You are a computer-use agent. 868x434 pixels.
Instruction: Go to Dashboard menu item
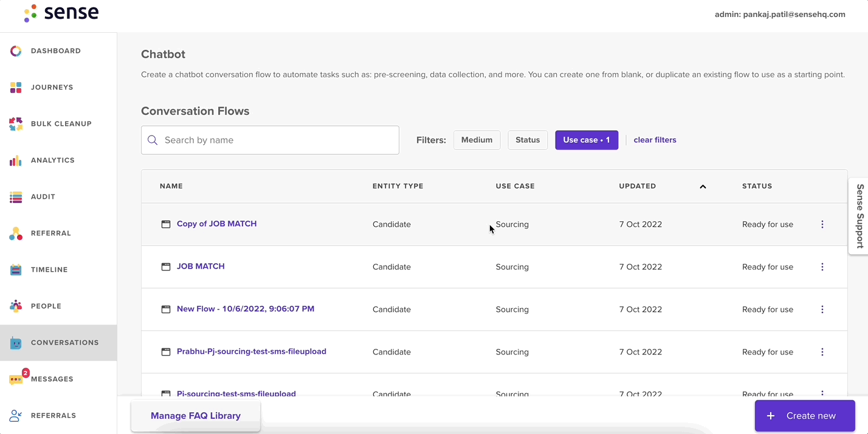click(x=56, y=51)
